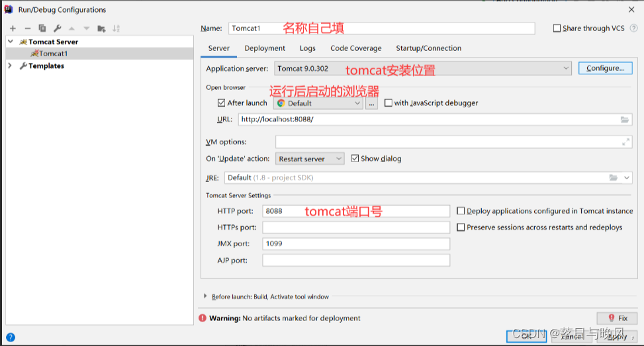Collapse the Tomcat Server tree node
The height and width of the screenshot is (346, 644).
11,42
